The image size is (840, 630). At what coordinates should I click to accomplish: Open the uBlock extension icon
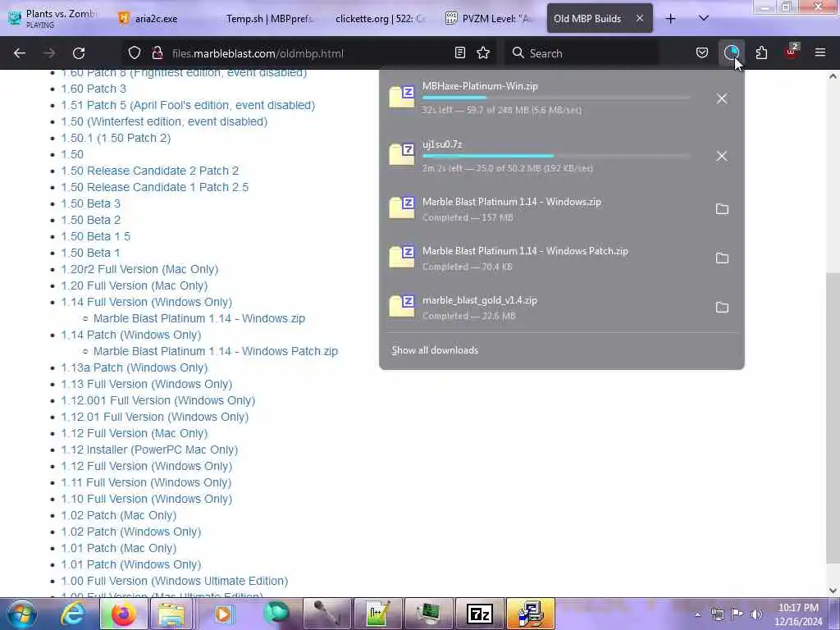coord(792,52)
